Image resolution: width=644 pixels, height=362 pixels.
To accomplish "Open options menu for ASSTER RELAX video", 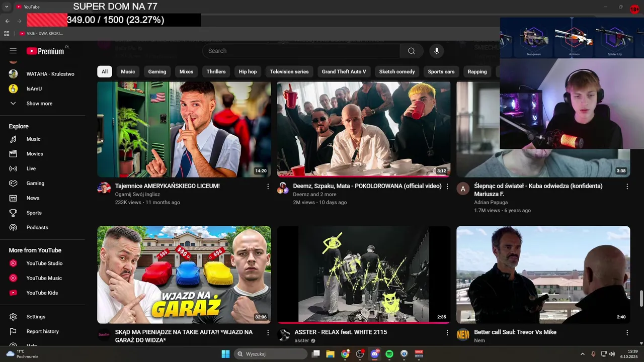I will [447, 333].
